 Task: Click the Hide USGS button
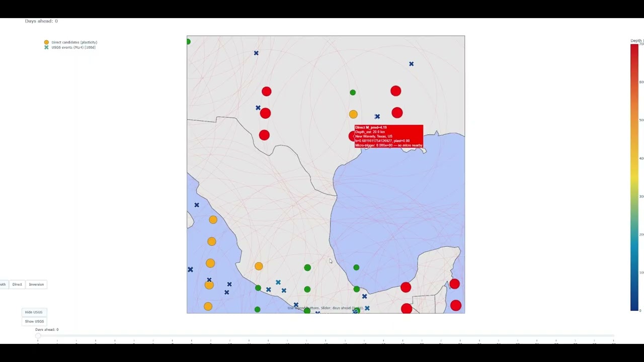(34, 312)
